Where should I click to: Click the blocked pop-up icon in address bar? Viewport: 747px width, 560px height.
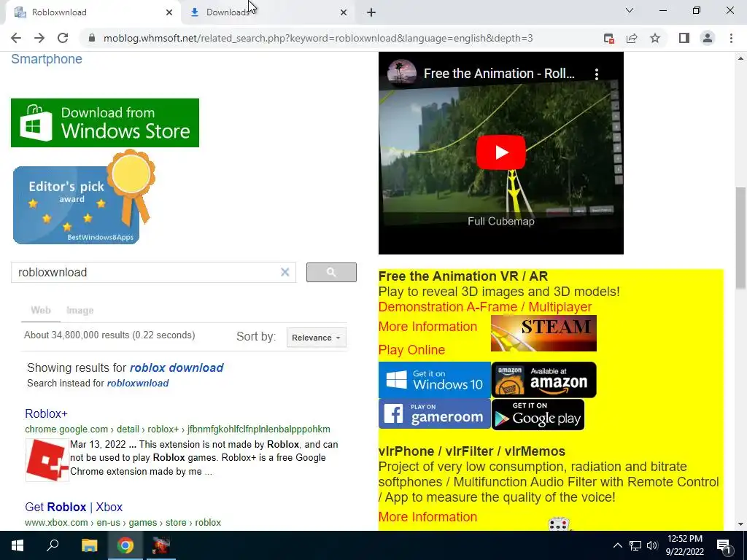(x=608, y=38)
